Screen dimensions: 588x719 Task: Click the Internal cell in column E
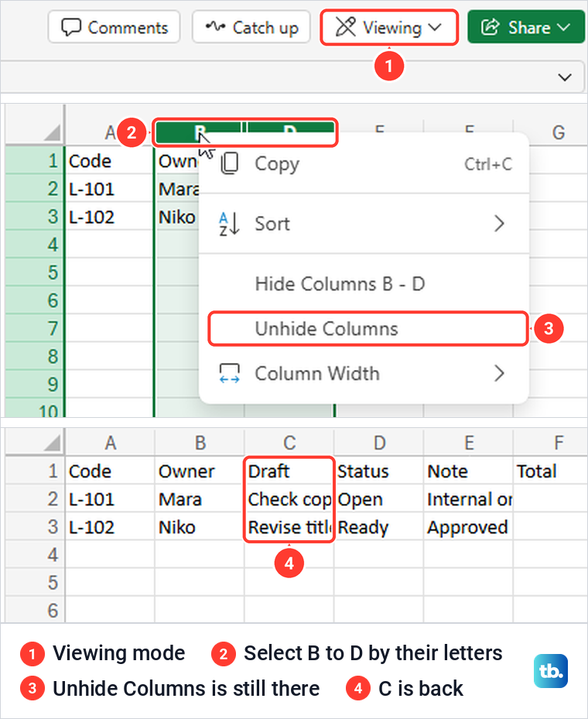point(468,499)
